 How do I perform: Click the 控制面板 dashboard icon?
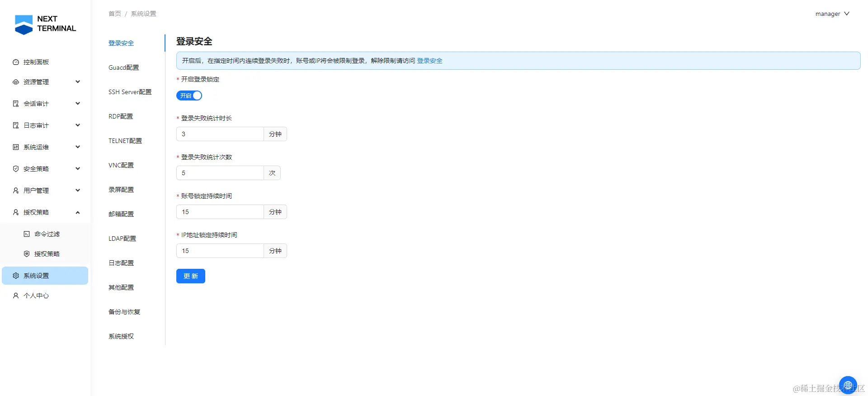tap(16, 62)
